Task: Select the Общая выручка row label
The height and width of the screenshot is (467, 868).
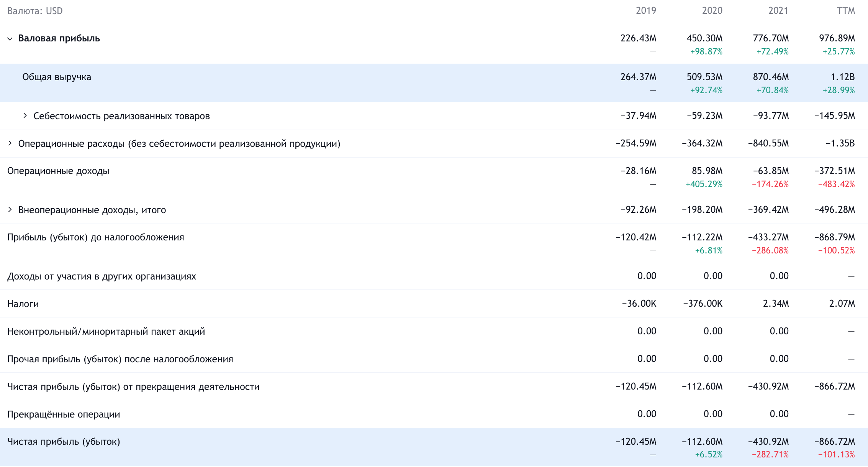Action: pos(57,77)
